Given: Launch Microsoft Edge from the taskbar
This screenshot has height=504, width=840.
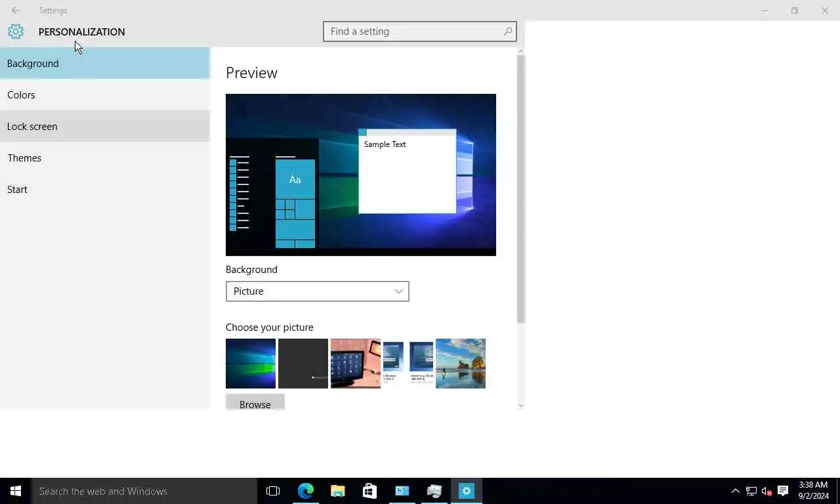Looking at the screenshot, I should click(x=306, y=491).
